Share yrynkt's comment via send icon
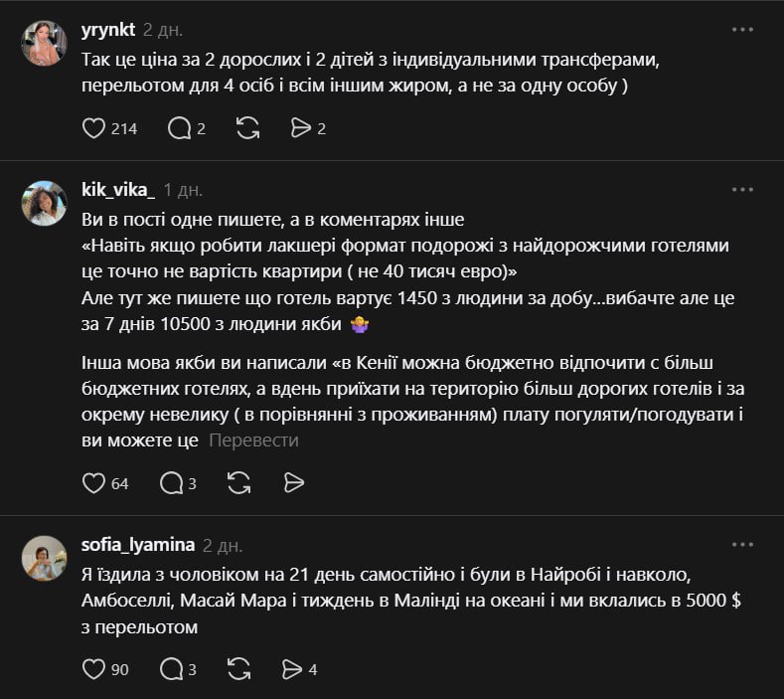 click(300, 127)
